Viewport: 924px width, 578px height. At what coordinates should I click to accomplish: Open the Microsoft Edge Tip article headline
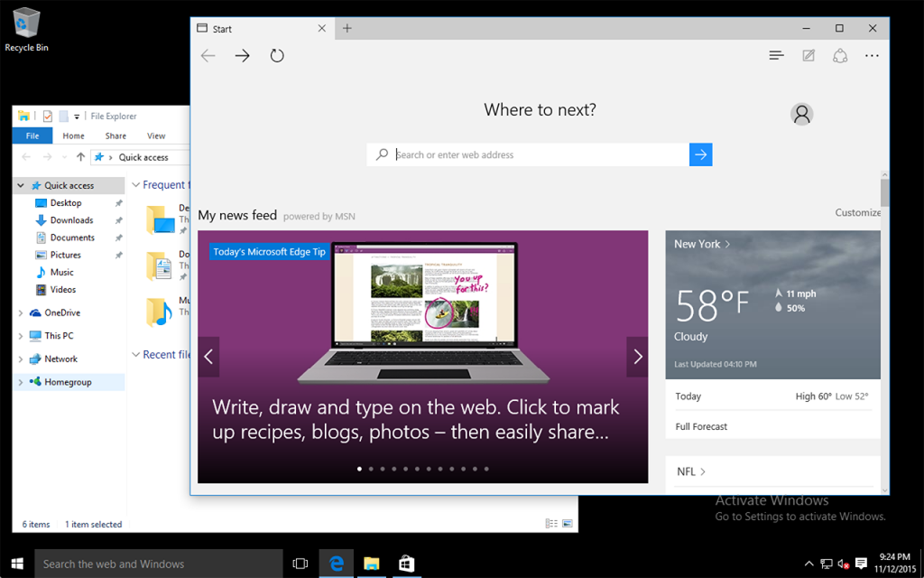coord(416,419)
